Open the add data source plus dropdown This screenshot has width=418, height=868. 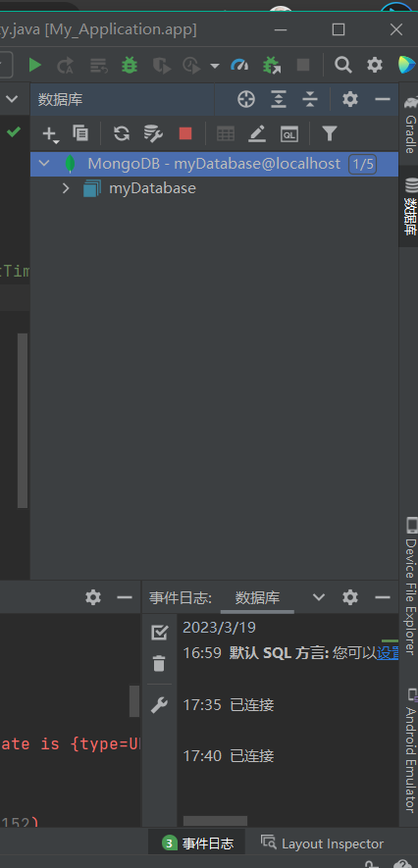(50, 134)
